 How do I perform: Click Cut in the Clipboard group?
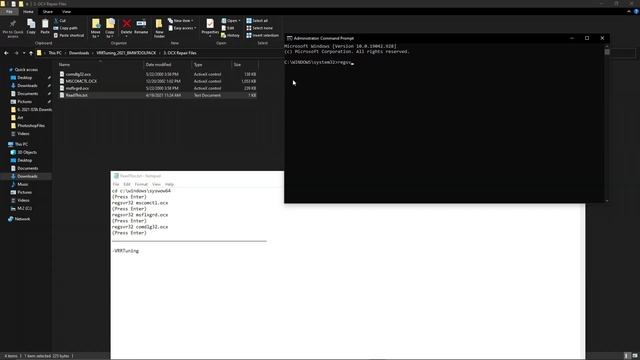click(60, 20)
